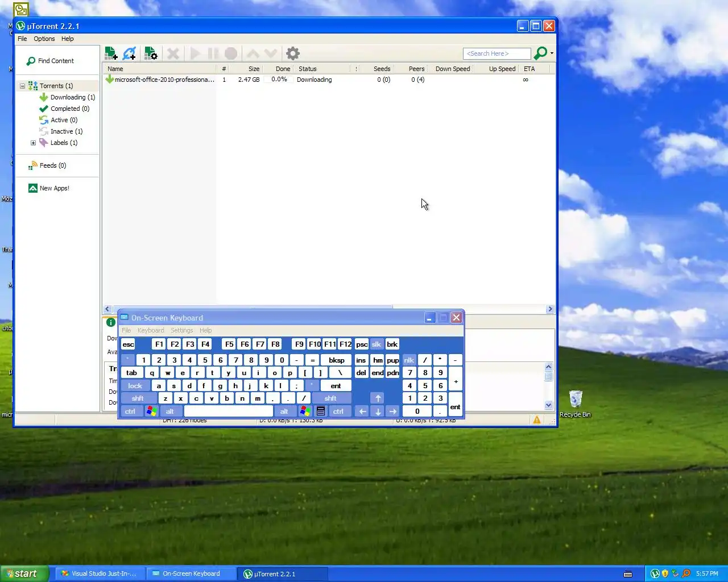Open the Options menu in µTorrent
Screen dimensions: 728x582
click(x=44, y=39)
